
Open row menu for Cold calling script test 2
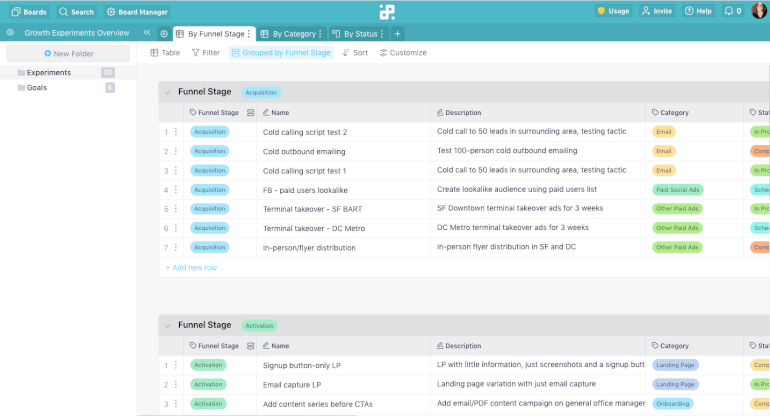[x=176, y=132]
